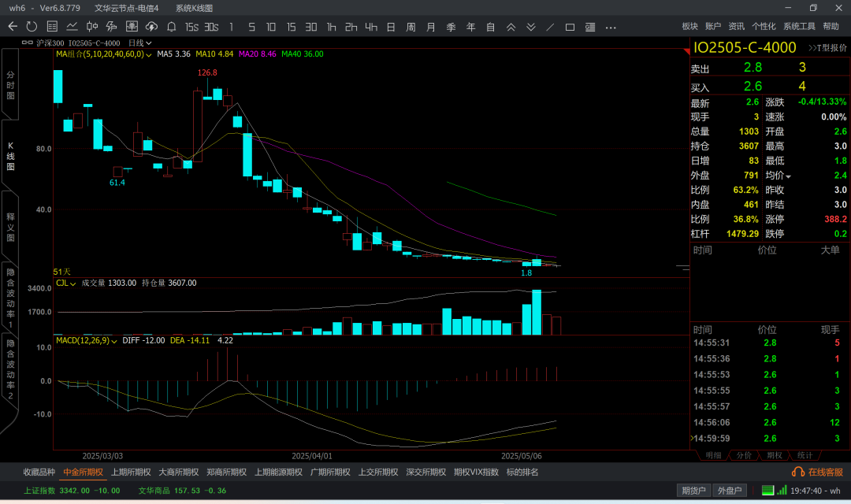The image size is (851, 504).
Task: Switch chart to the 1h period
Action: pos(331,27)
